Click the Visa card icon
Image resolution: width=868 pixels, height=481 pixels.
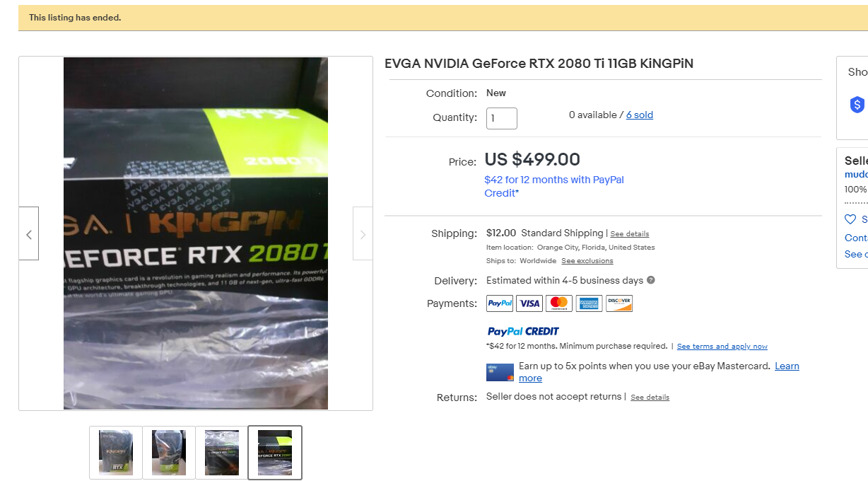529,303
